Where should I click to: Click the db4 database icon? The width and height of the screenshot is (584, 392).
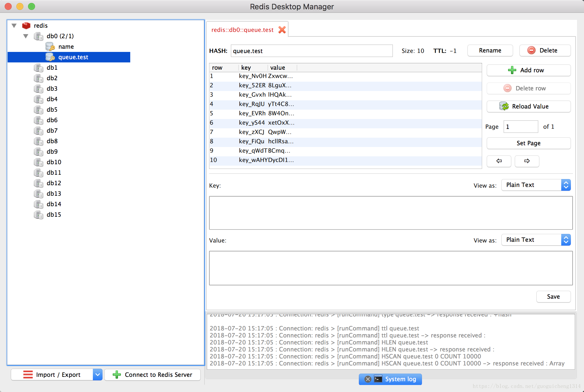pyautogui.click(x=39, y=99)
